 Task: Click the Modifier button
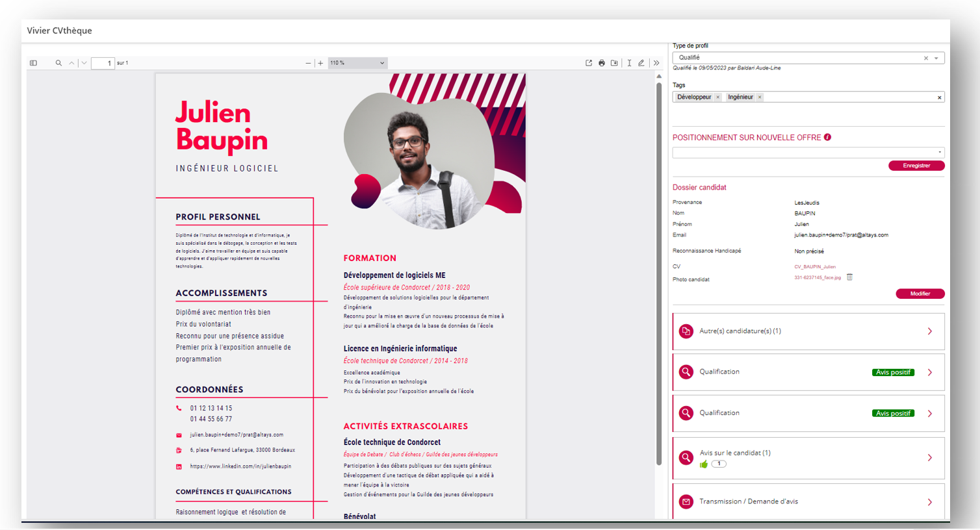pyautogui.click(x=920, y=294)
